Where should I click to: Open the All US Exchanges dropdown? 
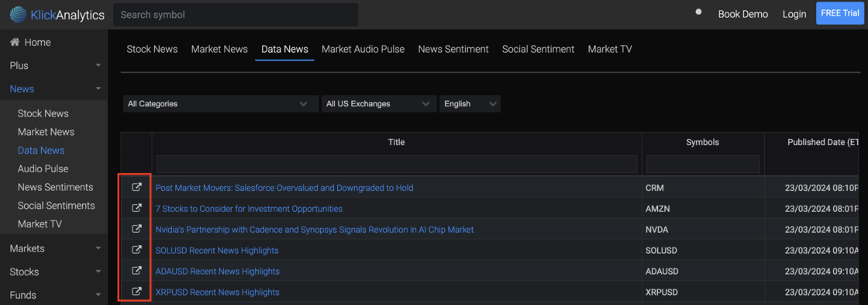(379, 104)
